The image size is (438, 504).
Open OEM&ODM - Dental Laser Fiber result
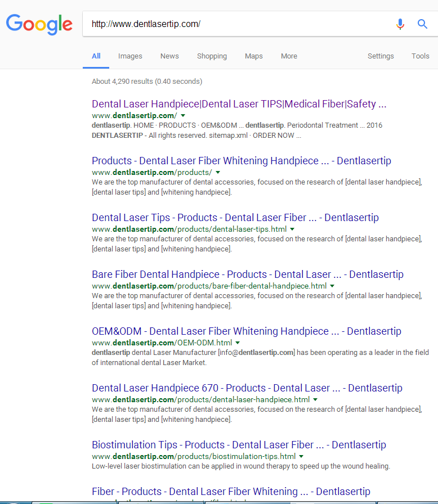click(247, 331)
